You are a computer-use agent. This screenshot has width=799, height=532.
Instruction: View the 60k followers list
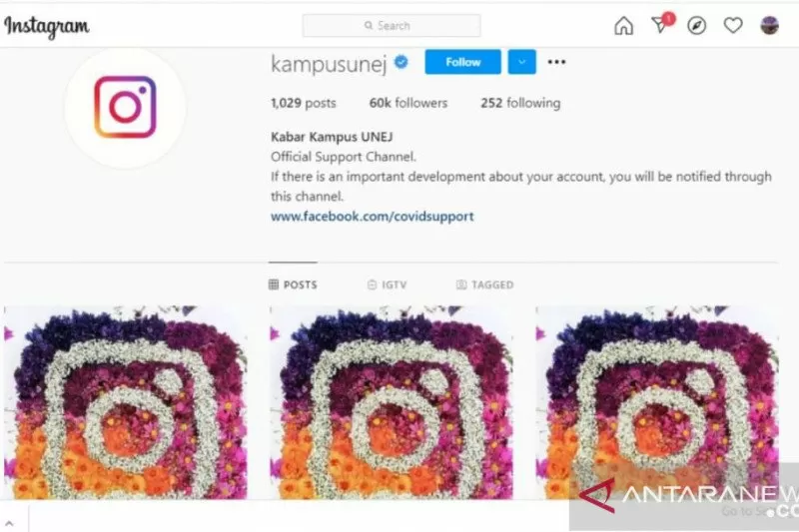[408, 103]
